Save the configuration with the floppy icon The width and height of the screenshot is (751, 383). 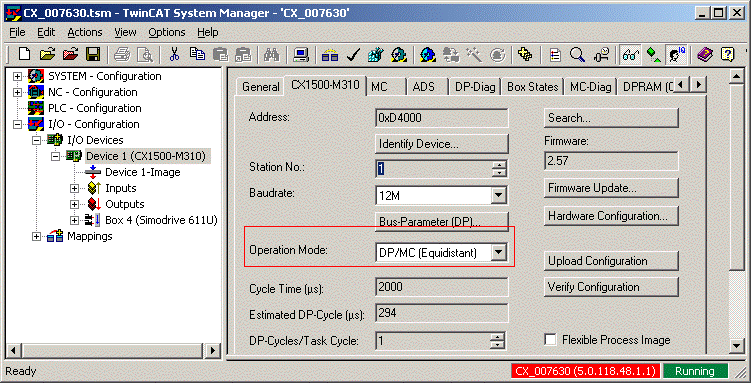tap(93, 55)
